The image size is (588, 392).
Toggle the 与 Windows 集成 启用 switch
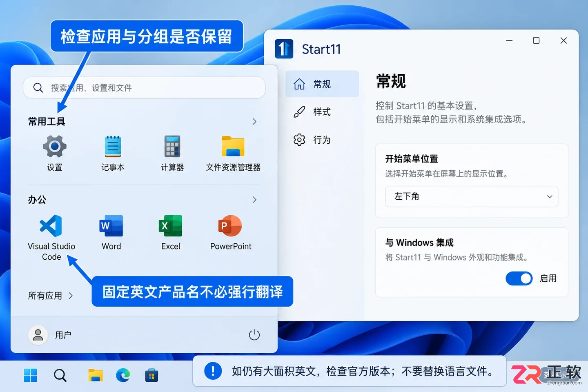coord(519,278)
